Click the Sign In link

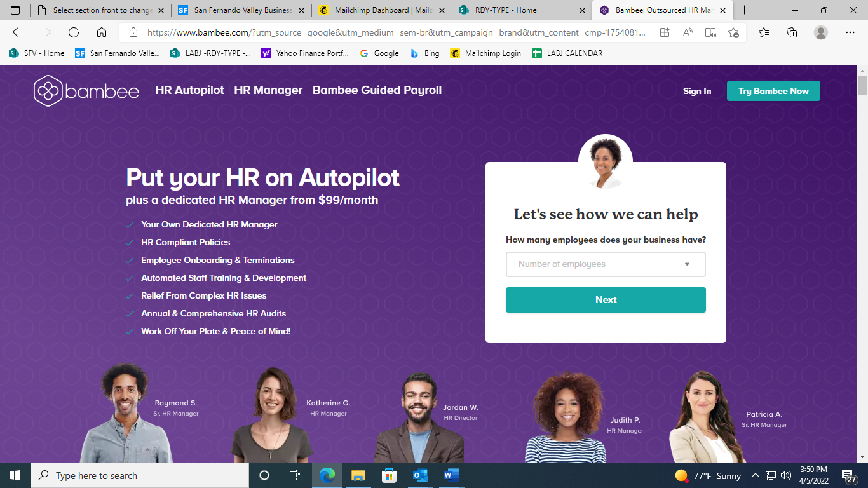point(696,91)
